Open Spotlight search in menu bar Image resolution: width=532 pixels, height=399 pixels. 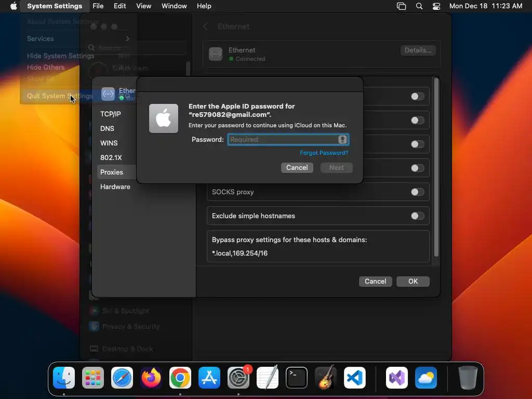tap(419, 6)
